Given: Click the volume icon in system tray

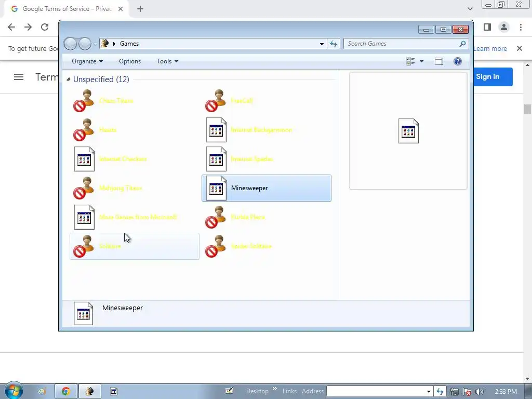Looking at the screenshot, I should coord(480,392).
